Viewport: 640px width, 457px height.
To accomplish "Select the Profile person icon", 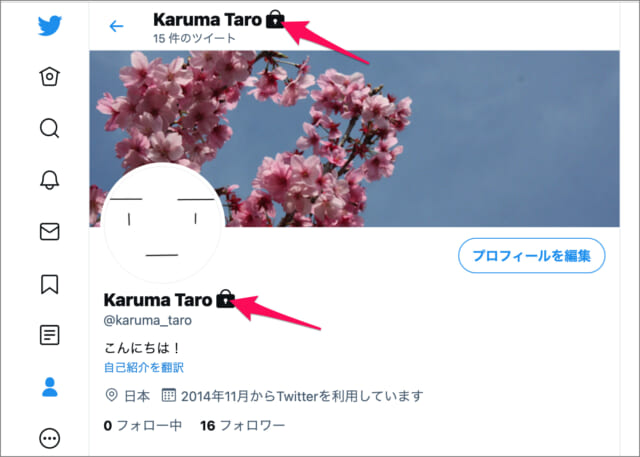I will pos(50,387).
